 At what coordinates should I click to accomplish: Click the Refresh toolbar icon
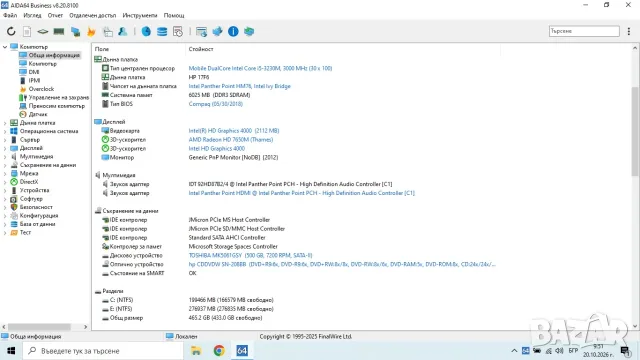coord(11,31)
